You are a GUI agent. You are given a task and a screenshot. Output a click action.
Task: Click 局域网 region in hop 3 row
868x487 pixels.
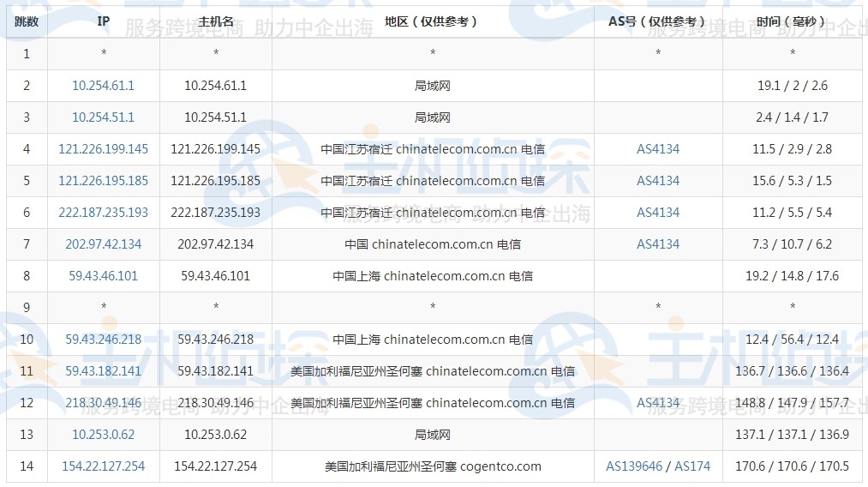pos(433,117)
